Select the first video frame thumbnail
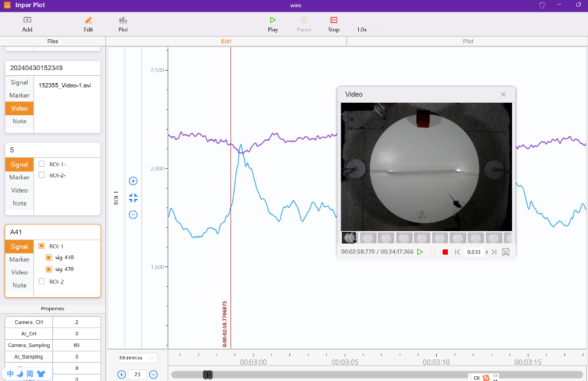The height and width of the screenshot is (381, 588). point(349,238)
